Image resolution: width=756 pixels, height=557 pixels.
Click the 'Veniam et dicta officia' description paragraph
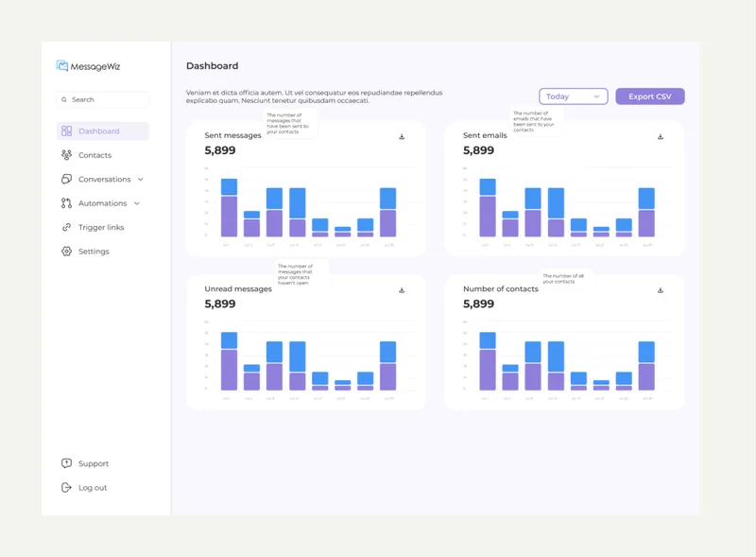pos(315,96)
